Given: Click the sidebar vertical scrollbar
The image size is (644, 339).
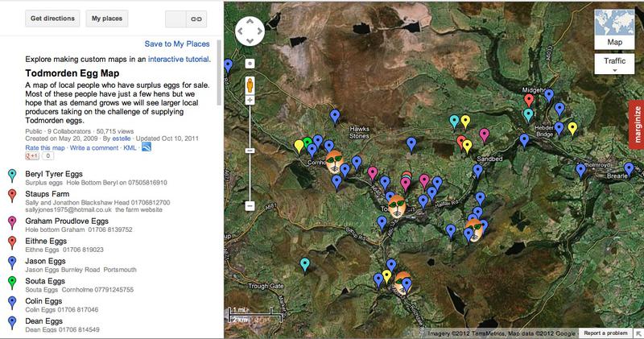Looking at the screenshot, I should tap(219, 72).
